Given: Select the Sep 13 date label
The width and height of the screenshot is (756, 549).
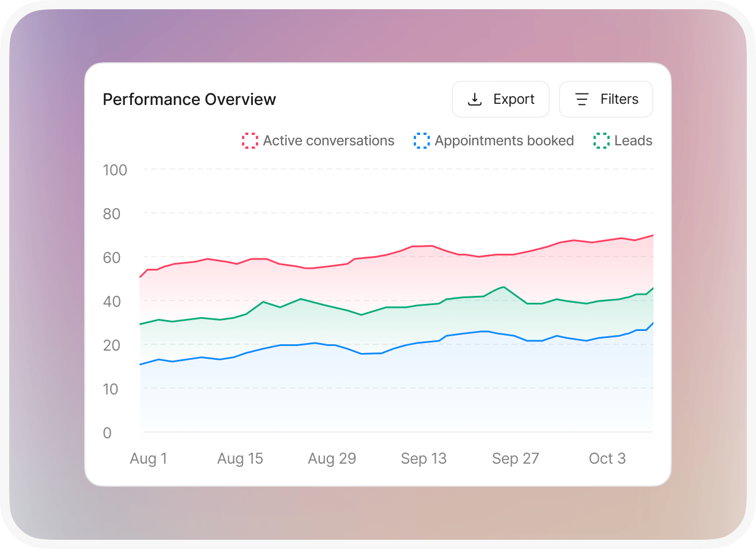Looking at the screenshot, I should pyautogui.click(x=424, y=458).
